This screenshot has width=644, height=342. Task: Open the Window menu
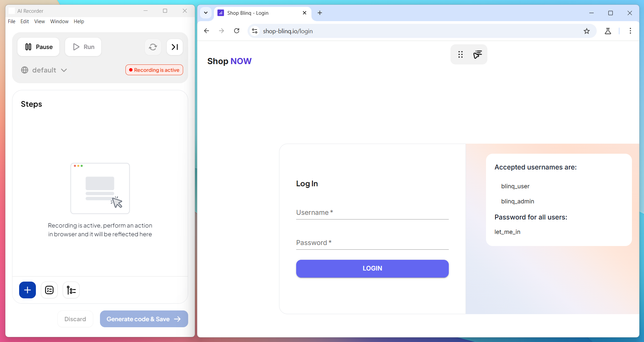click(x=59, y=21)
